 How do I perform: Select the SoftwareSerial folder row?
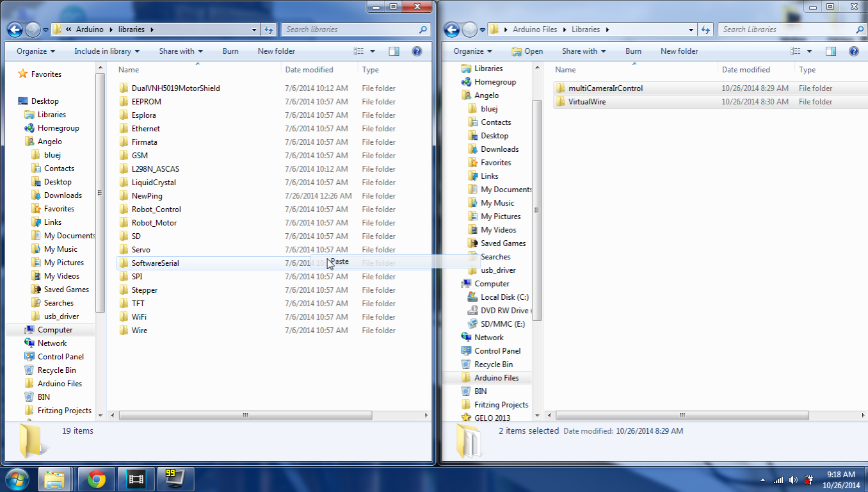(x=273, y=263)
